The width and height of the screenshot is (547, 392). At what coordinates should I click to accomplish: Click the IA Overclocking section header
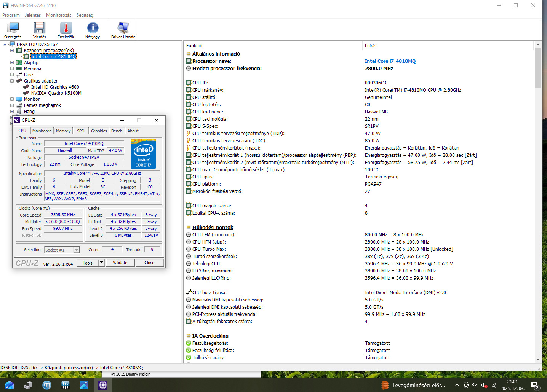[x=210, y=336]
